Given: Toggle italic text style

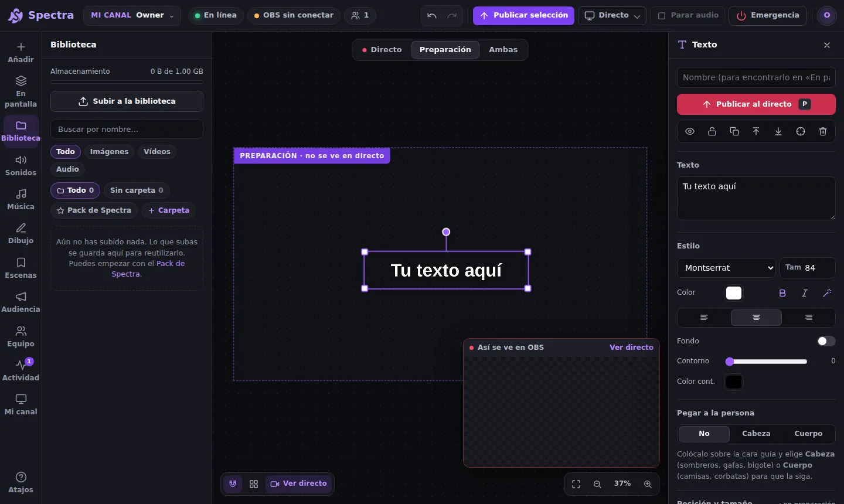Looking at the screenshot, I should (805, 293).
